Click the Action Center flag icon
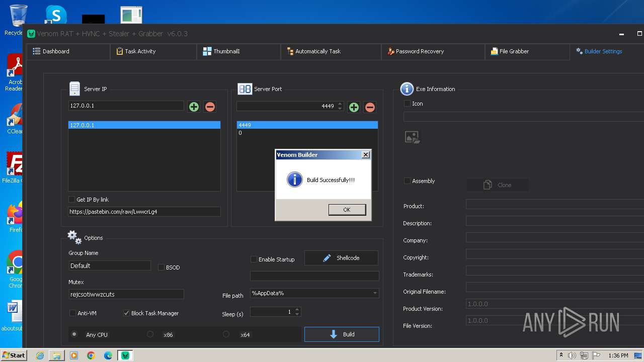 (x=597, y=355)
